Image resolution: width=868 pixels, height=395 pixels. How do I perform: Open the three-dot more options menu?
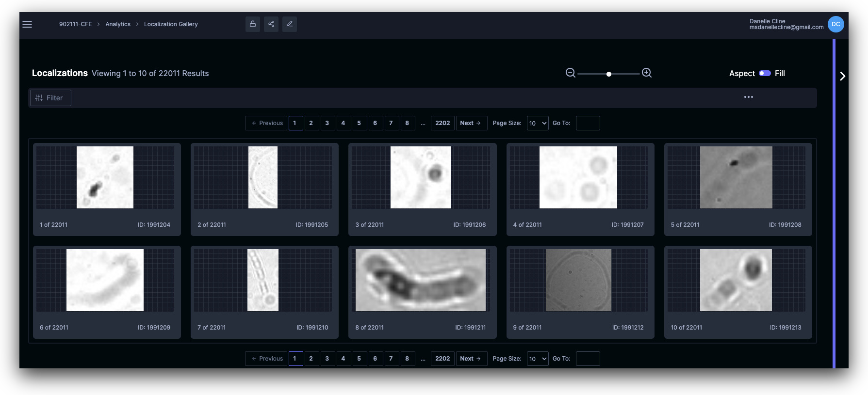[749, 97]
